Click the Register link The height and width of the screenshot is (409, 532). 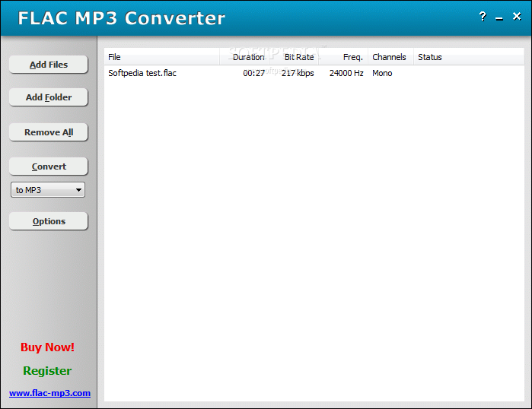point(47,371)
